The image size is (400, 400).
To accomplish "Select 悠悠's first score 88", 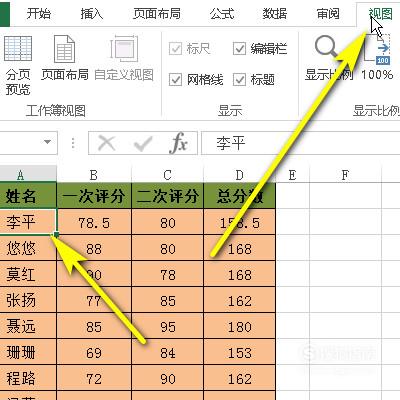I will (94, 248).
